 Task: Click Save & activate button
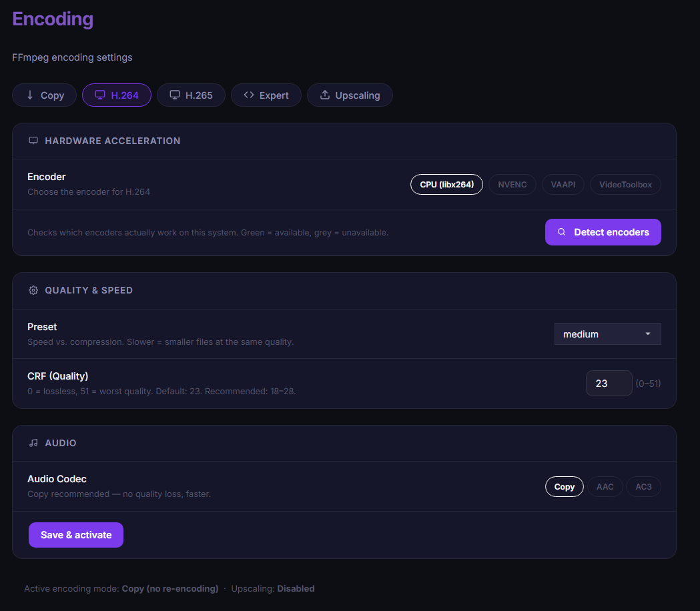click(x=76, y=535)
